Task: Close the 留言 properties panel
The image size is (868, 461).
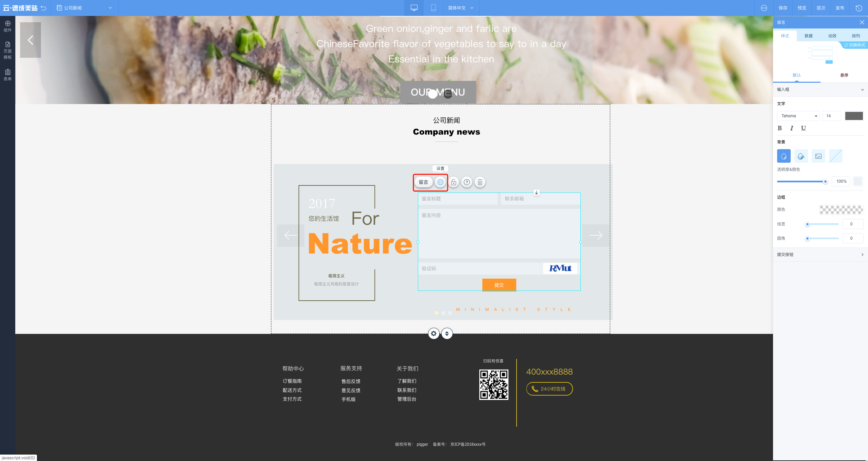Action: 862,22
